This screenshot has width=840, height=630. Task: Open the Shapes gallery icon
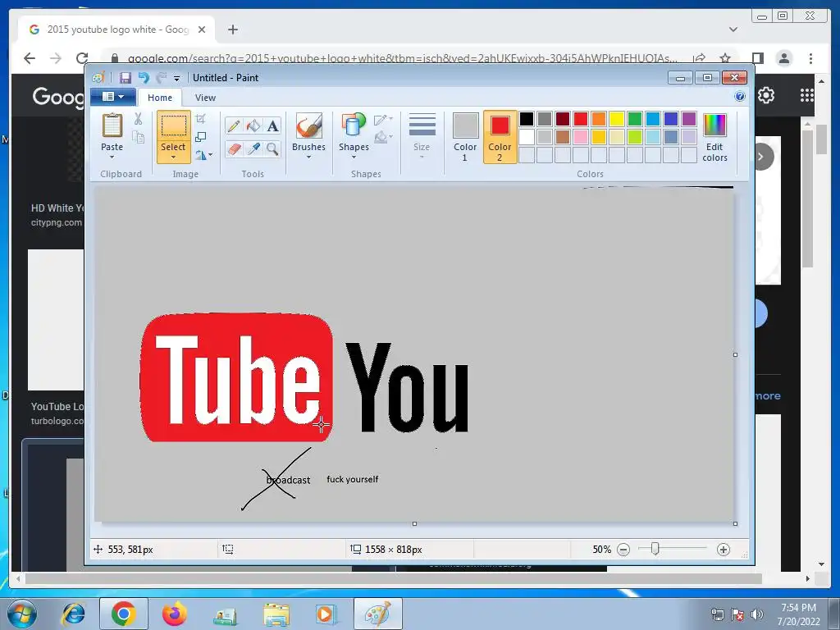pos(354,126)
